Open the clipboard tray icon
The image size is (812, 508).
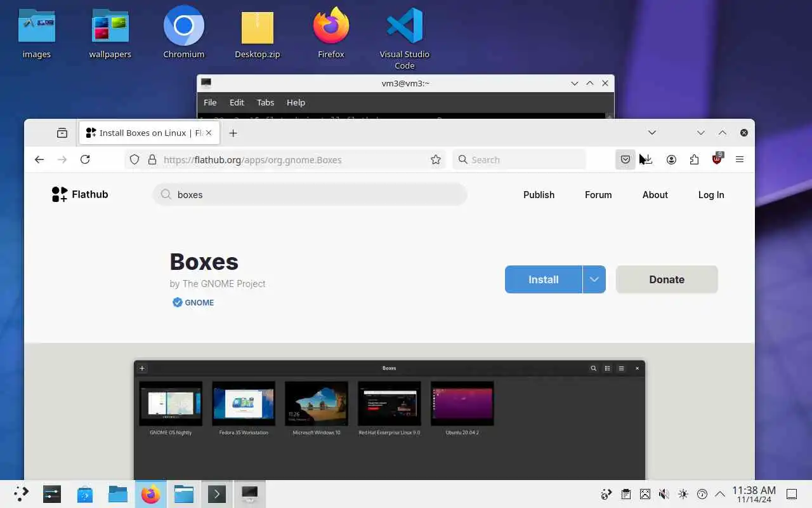626,494
